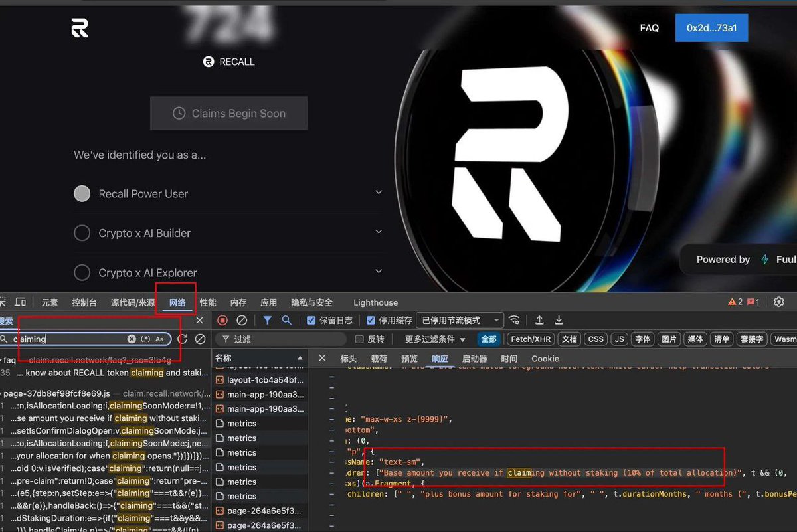Toggle the network filter funnel icon
Viewport: 797px width, 532px height.
[267, 320]
